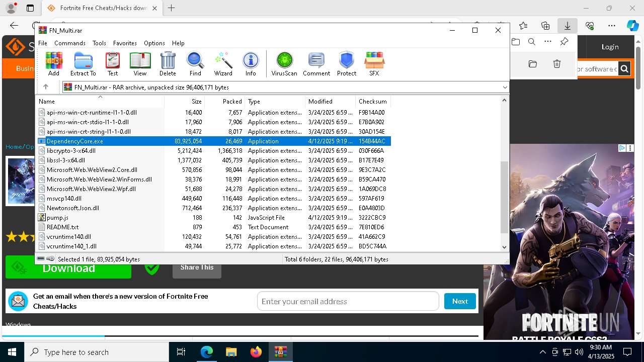Click the Info toolbar icon
The height and width of the screenshot is (362, 644).
click(x=251, y=64)
